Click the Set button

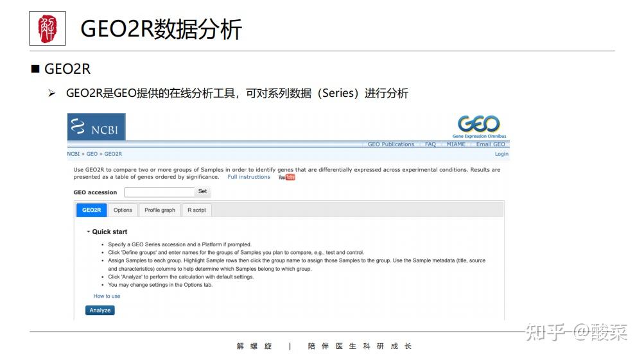pos(202,191)
